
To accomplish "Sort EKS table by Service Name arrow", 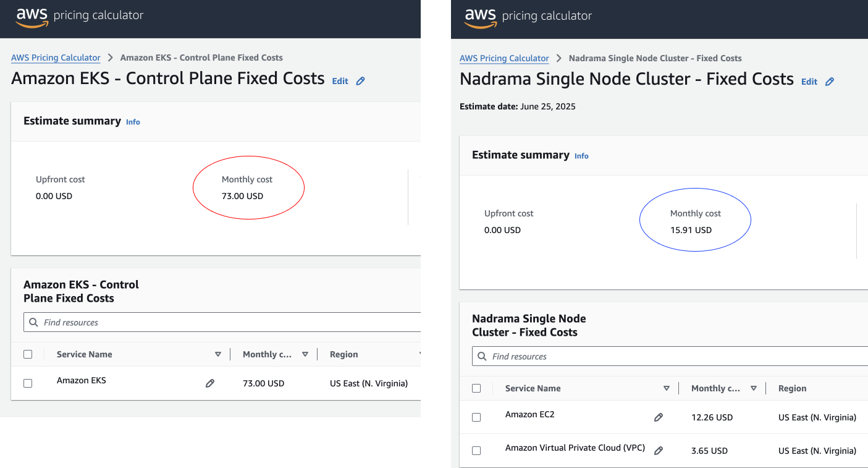I will (x=217, y=354).
